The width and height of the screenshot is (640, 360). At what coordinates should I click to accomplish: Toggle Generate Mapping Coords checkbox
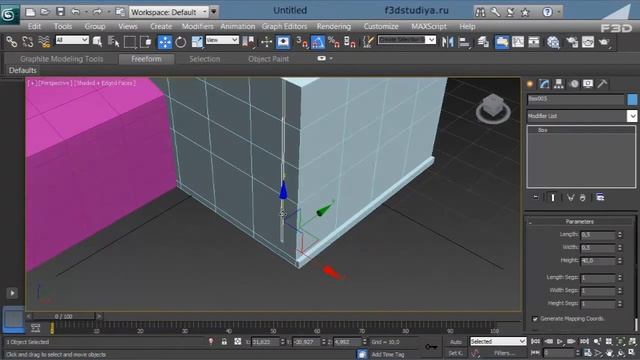pyautogui.click(x=535, y=319)
